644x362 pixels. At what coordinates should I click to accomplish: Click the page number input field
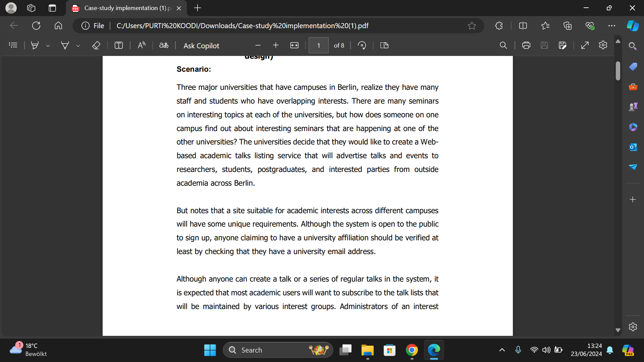(x=318, y=45)
